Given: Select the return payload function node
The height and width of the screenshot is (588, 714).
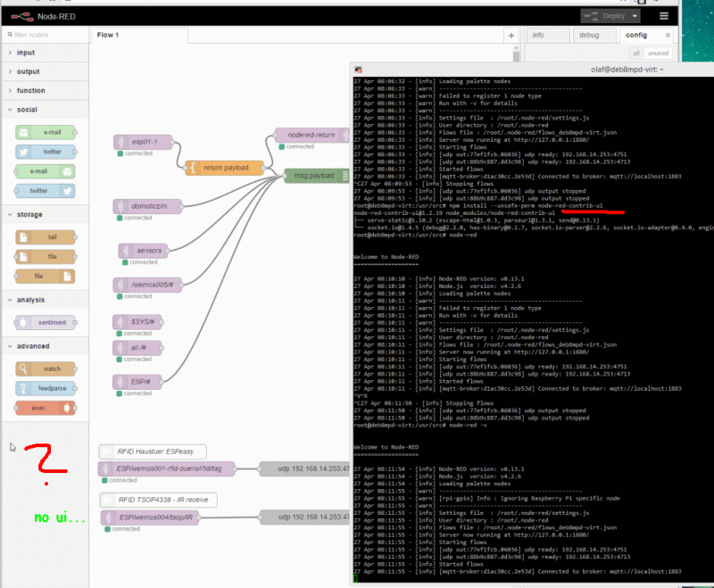Looking at the screenshot, I should click(225, 168).
